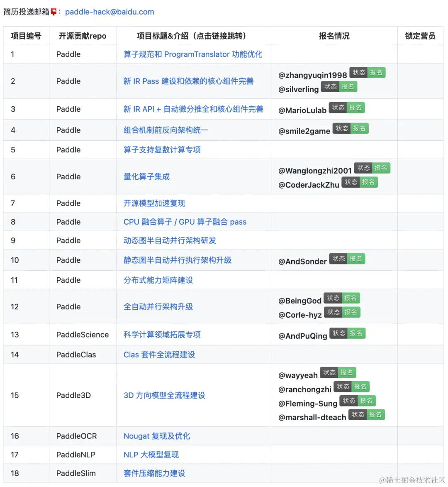
Task: Click the 状态 badge beside @Corle-hyz
Action: (333, 312)
